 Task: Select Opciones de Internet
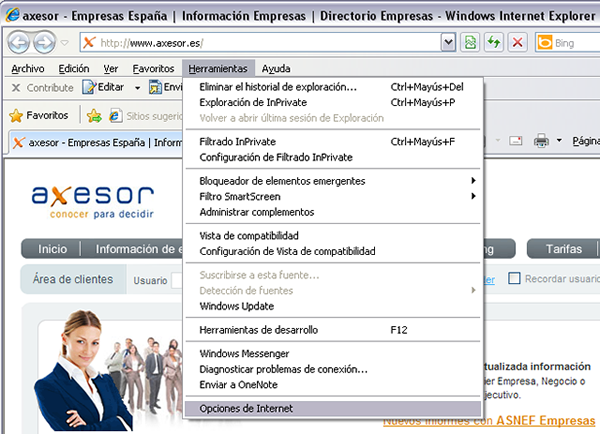[333, 409]
